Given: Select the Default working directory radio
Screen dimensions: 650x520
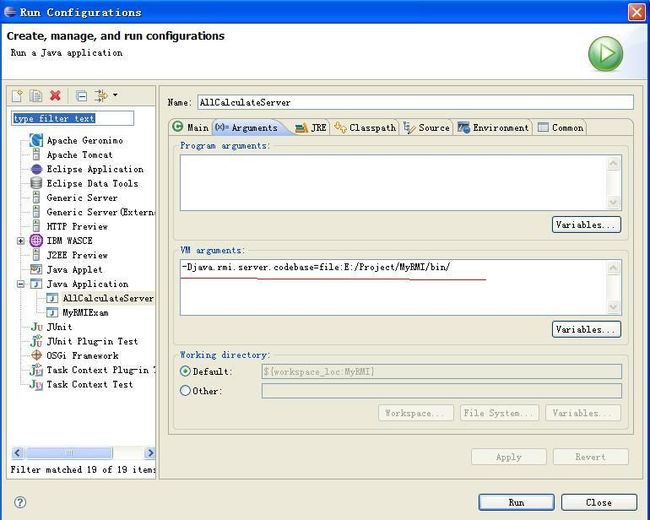Looking at the screenshot, I should tap(185, 371).
